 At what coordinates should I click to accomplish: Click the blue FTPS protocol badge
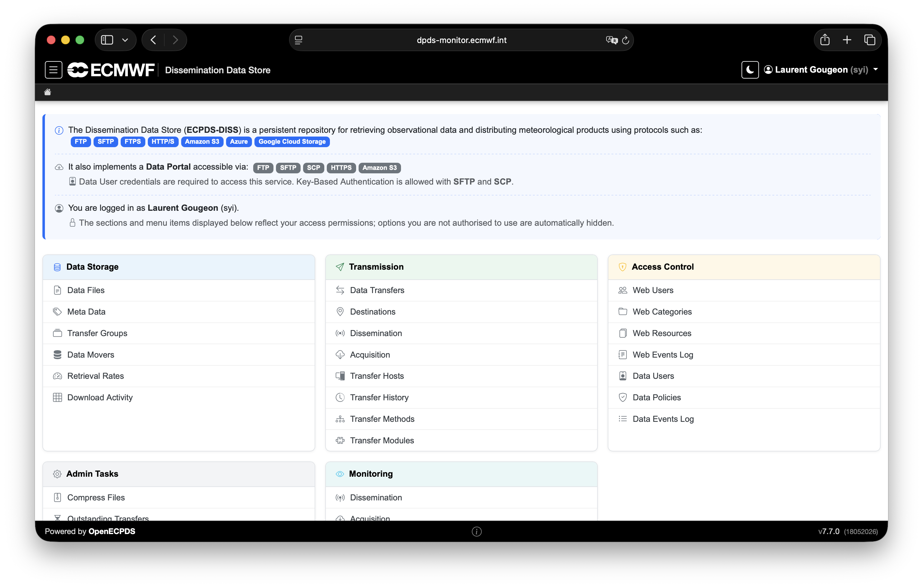click(133, 142)
